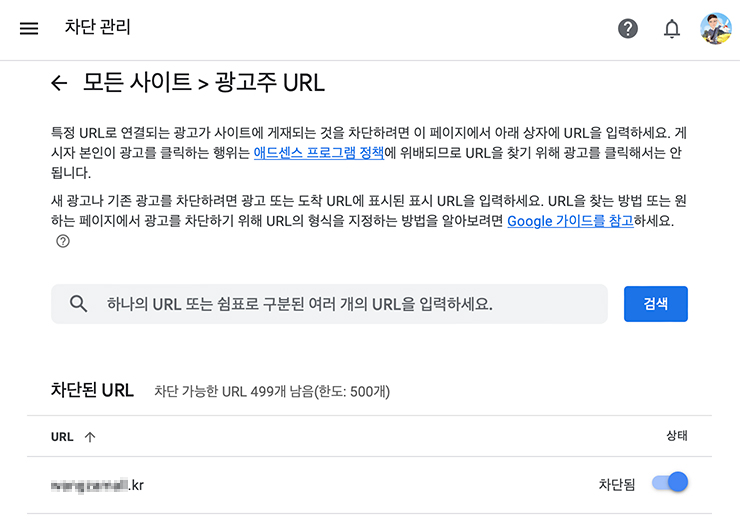Screen dimensions: 740x522
Task: Open the account profile avatar
Action: 715,28
